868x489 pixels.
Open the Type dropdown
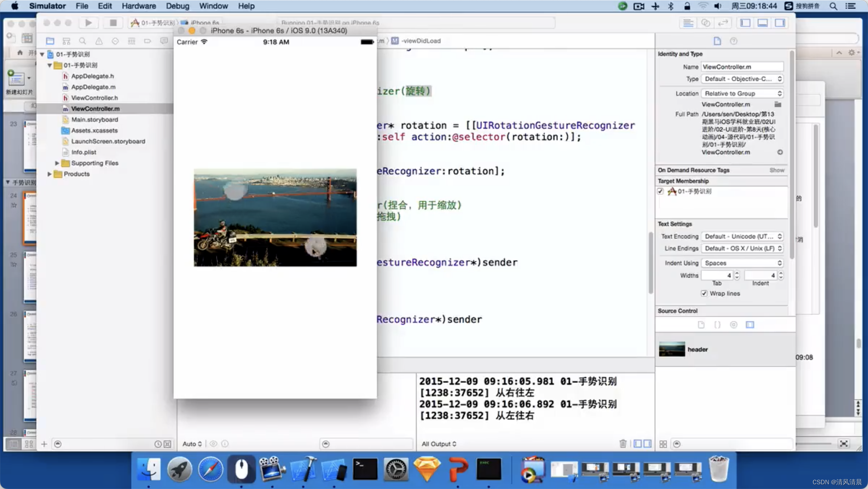[x=742, y=79]
